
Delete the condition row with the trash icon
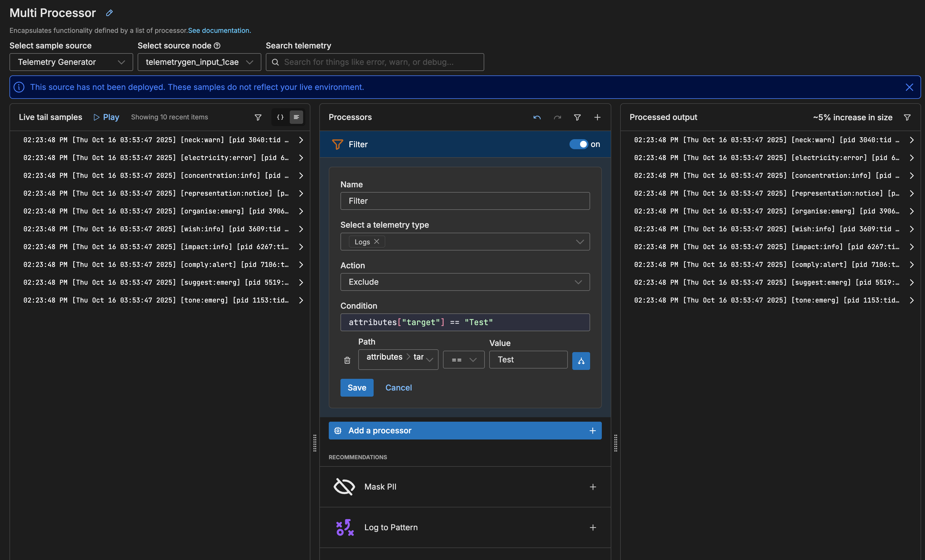pyautogui.click(x=347, y=360)
